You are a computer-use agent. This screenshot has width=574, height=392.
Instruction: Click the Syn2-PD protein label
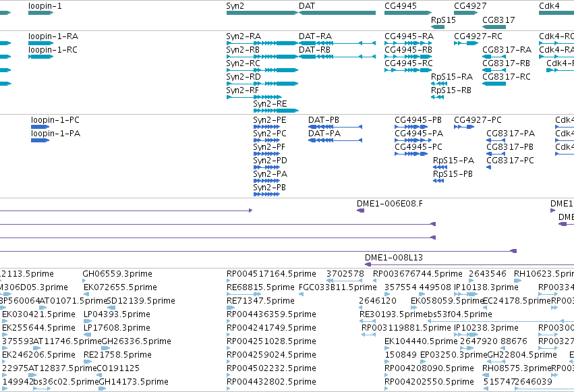(x=270, y=161)
